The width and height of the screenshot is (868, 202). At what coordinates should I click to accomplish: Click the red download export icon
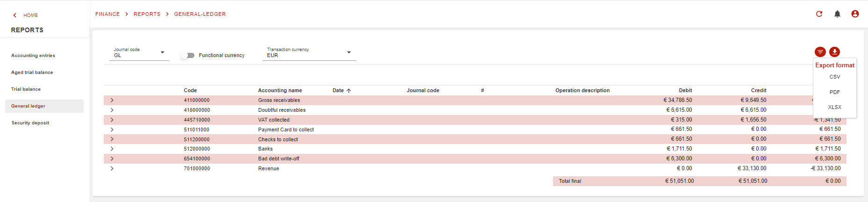click(x=834, y=52)
